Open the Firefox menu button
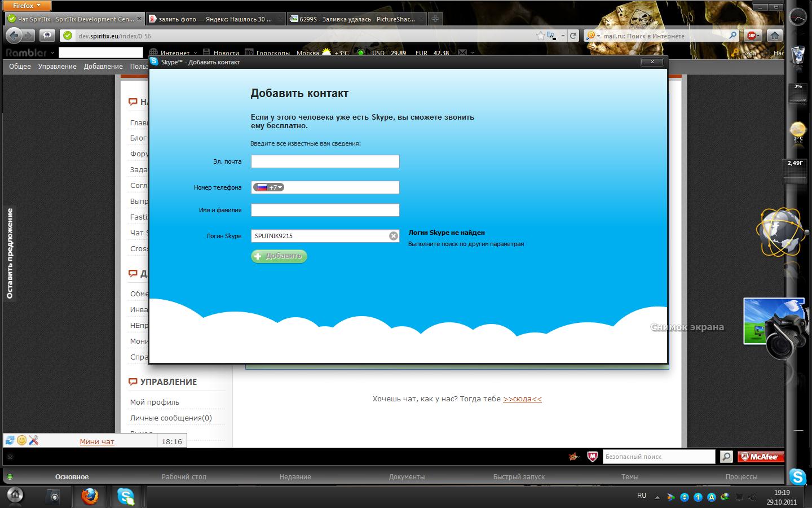 [x=27, y=6]
